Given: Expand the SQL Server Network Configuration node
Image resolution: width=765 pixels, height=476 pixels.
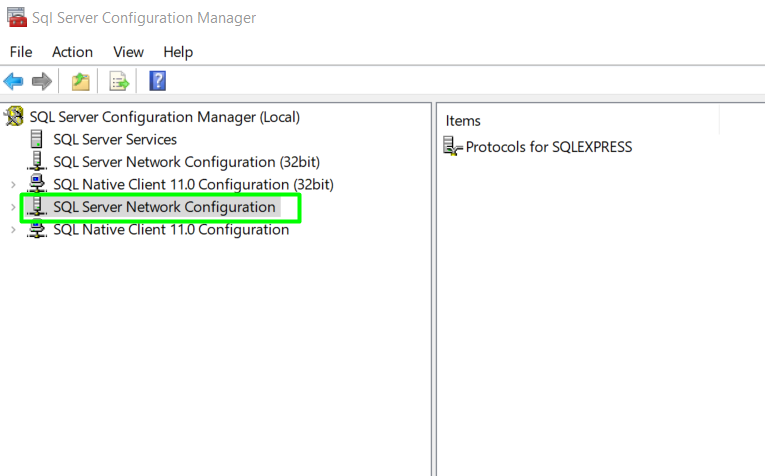Looking at the screenshot, I should point(13,207).
